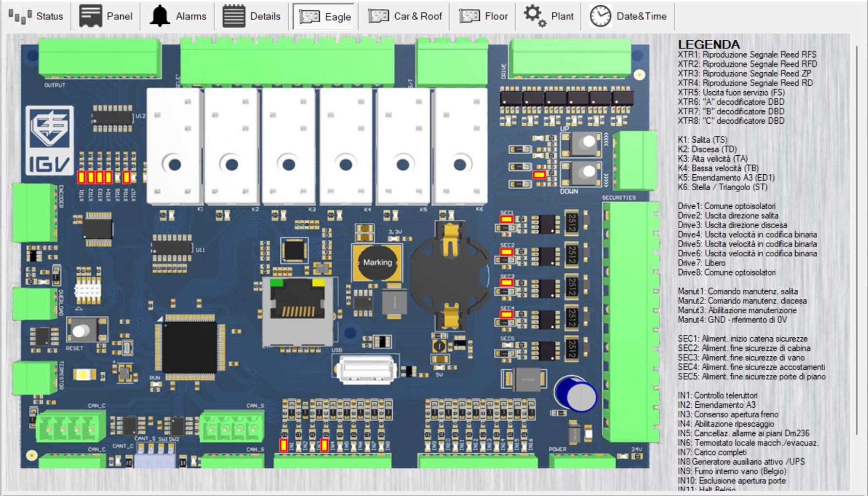Select the Car & Roof board icon
868x496 pixels.
coord(378,17)
